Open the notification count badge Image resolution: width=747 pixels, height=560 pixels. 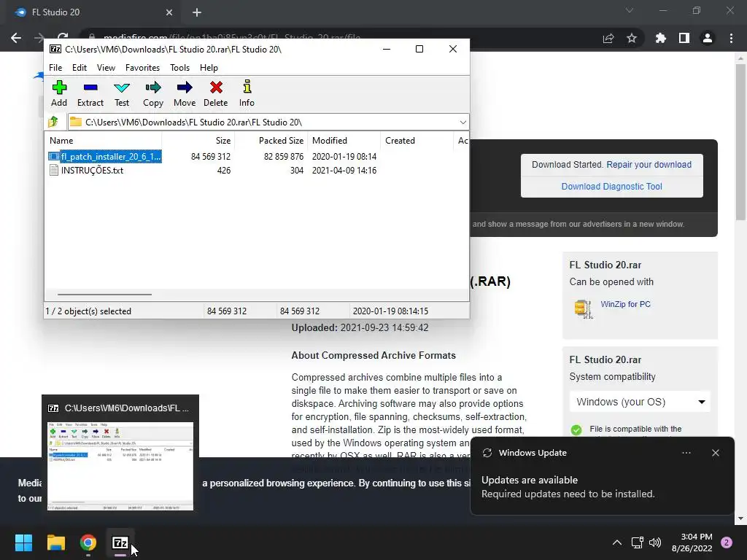click(727, 542)
